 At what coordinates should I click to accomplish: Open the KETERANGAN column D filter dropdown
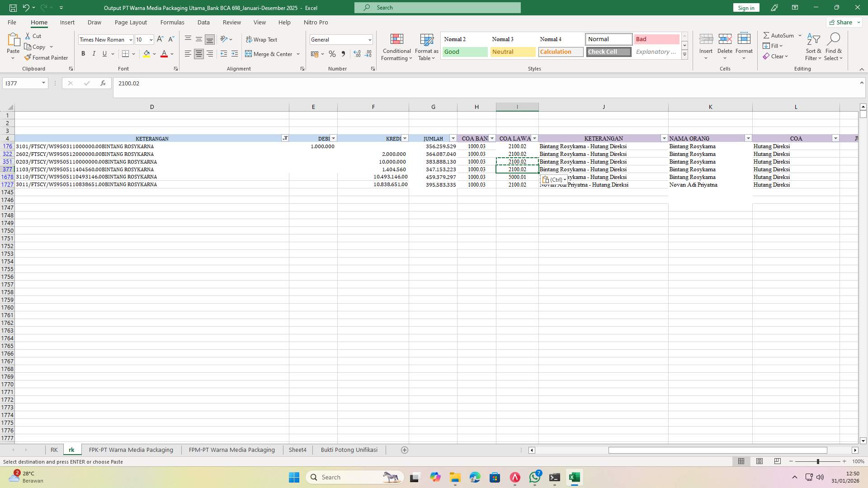[x=285, y=138]
